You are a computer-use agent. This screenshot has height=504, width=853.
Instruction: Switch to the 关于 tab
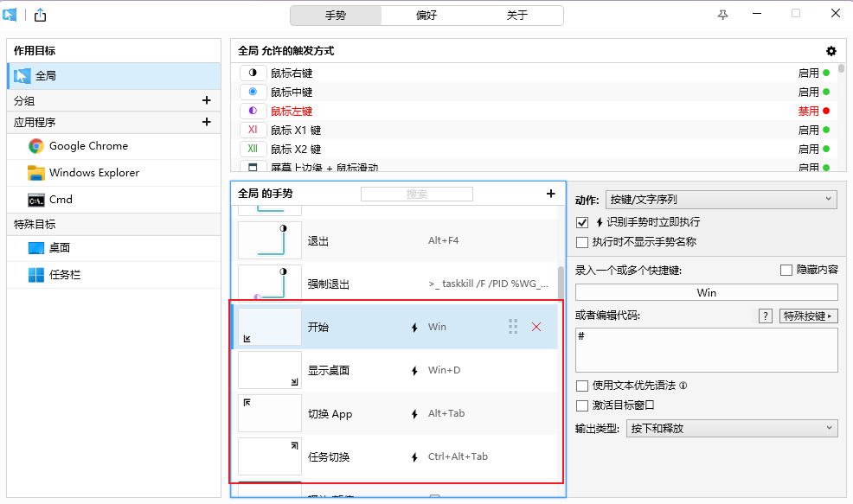[x=517, y=16]
